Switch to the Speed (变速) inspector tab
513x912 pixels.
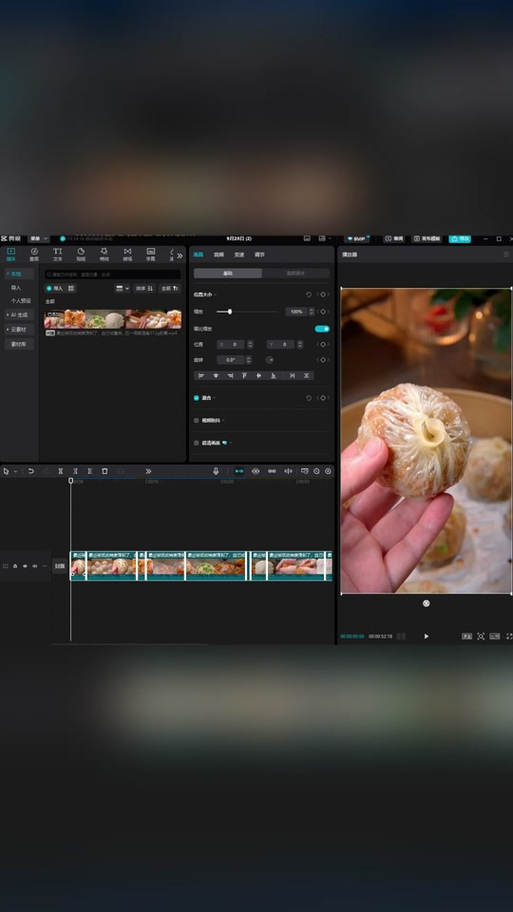239,255
